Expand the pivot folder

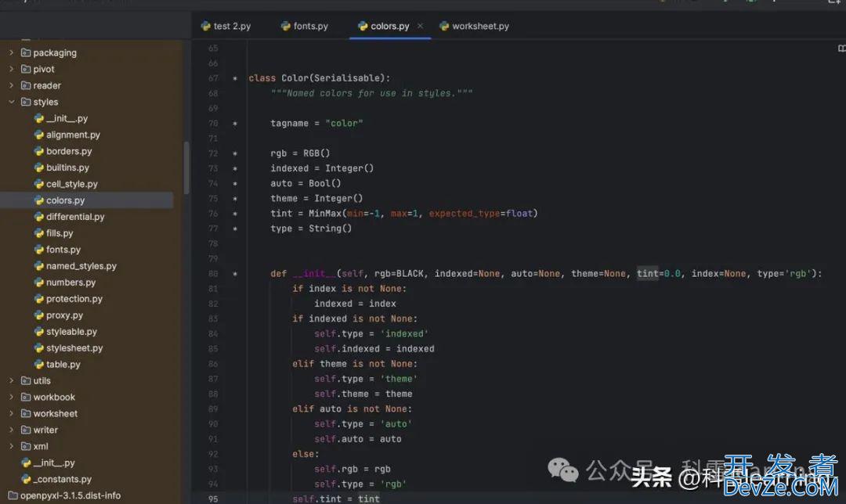[11, 69]
